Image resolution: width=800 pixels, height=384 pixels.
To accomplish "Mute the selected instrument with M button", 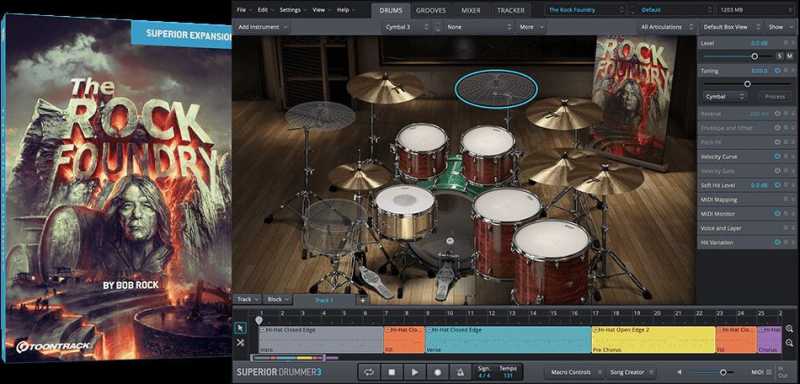I will [789, 56].
